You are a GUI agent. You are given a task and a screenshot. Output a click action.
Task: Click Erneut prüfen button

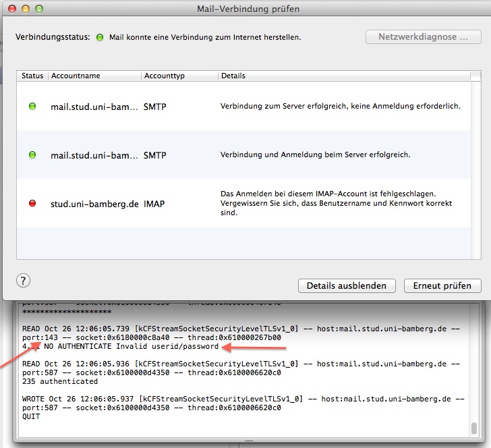click(442, 285)
